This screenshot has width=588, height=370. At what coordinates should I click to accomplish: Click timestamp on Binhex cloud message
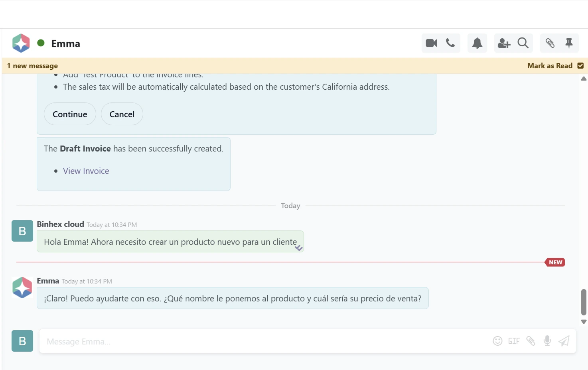[112, 225]
